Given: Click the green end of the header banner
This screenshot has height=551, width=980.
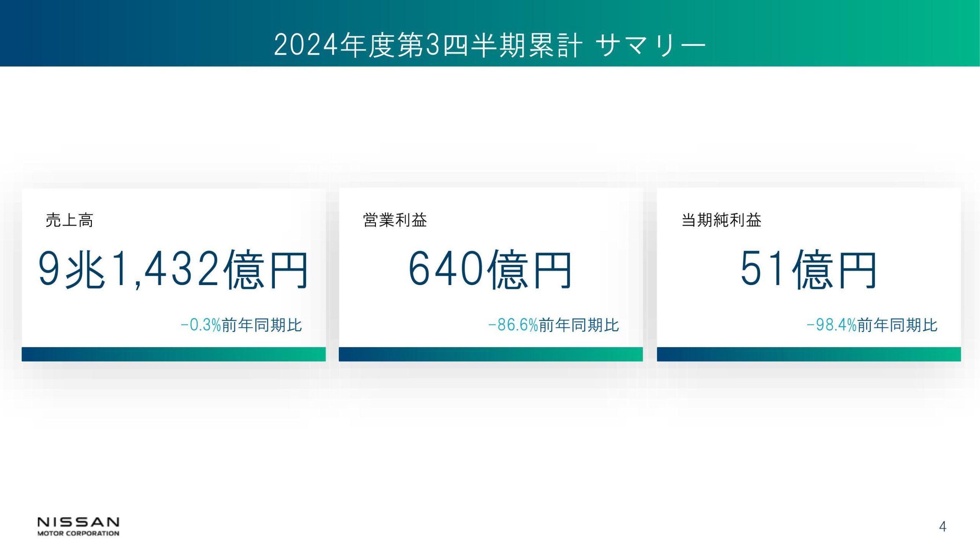Looking at the screenshot, I should click(x=949, y=33).
